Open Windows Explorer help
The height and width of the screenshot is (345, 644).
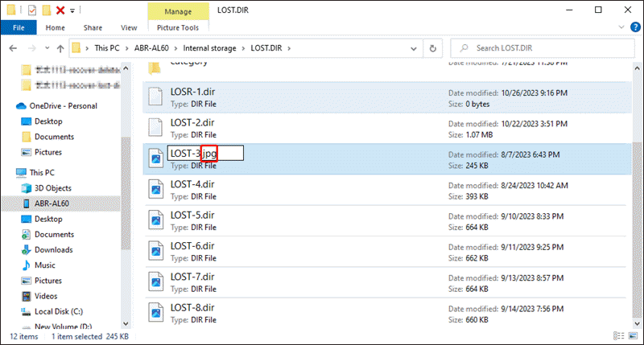pos(635,27)
